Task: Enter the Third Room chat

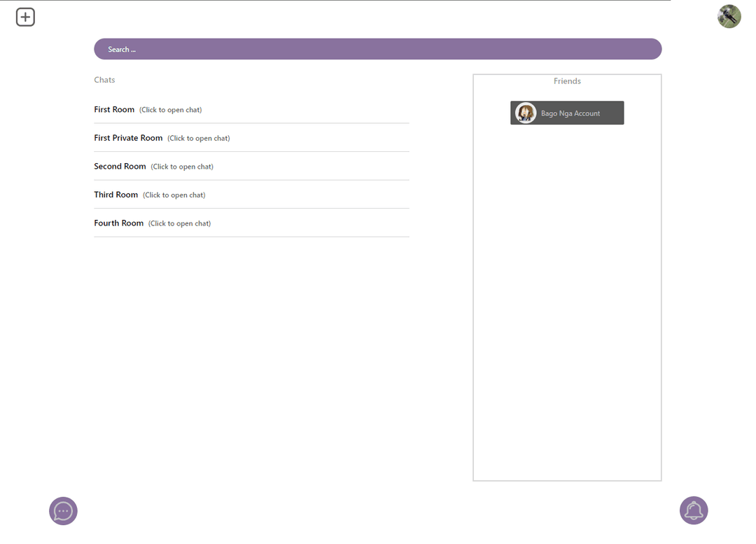Action: tap(116, 195)
